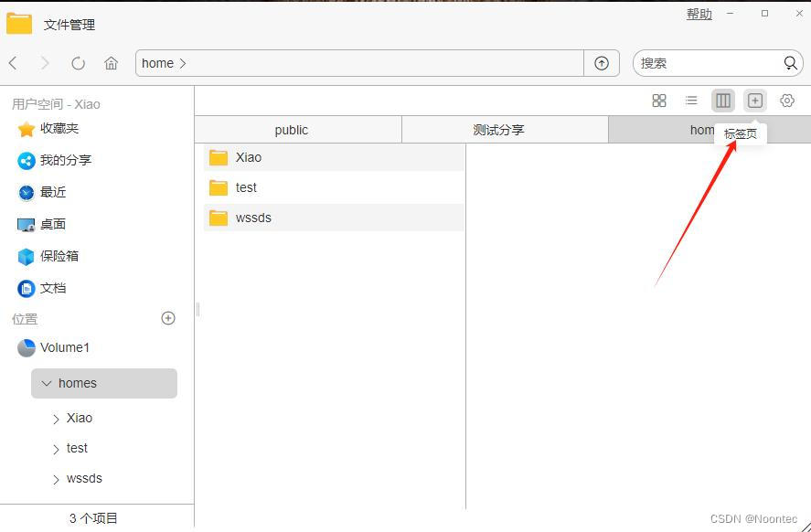Screen dimensions: 811x532
Task: Switch to list view
Action: click(x=691, y=101)
